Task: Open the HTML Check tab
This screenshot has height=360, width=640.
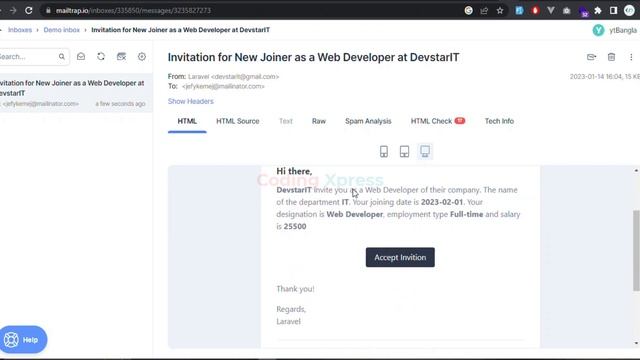Action: (x=438, y=121)
